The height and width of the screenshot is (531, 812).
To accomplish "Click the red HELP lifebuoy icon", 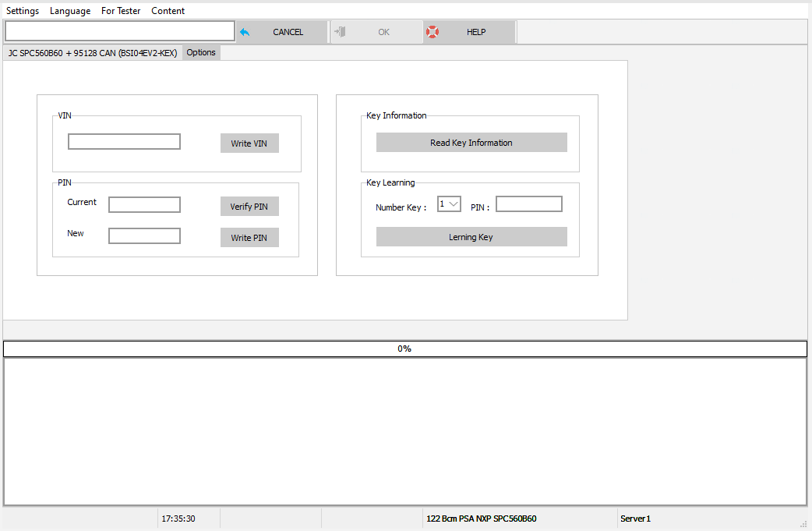I will click(x=432, y=31).
